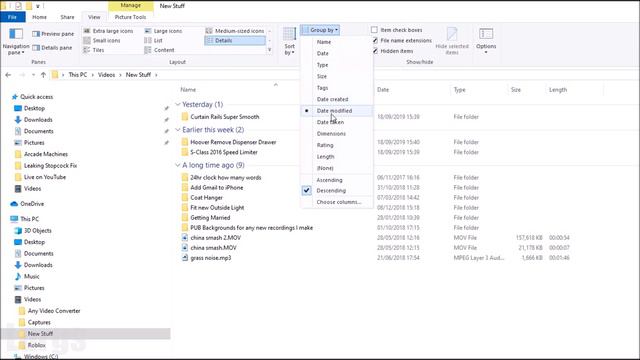Open the Navigation pane button
The width and height of the screenshot is (640, 360).
pyautogui.click(x=16, y=41)
